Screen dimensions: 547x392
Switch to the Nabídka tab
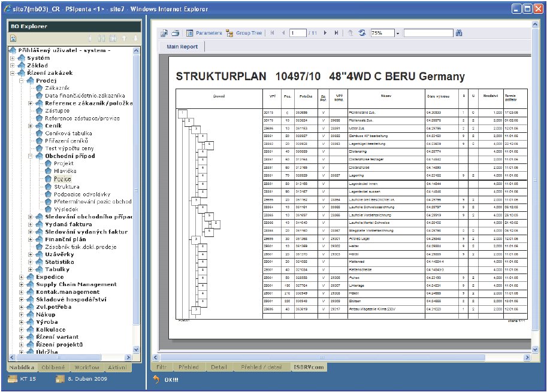coord(22,367)
